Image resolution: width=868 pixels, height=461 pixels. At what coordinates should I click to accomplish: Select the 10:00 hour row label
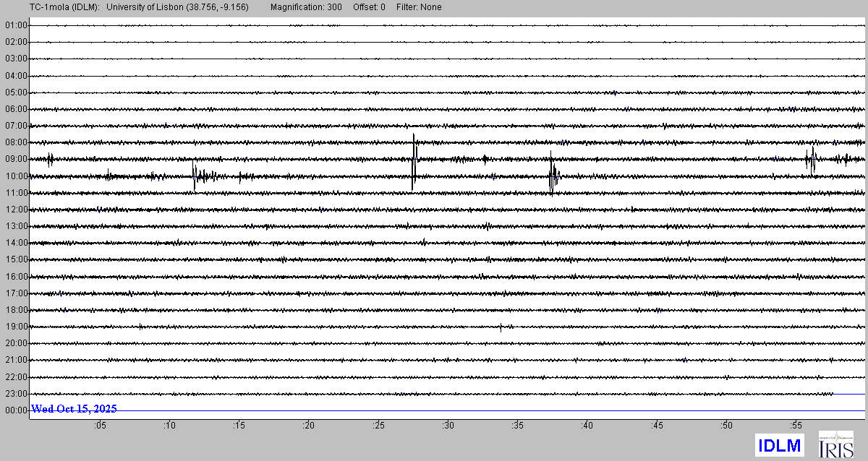tap(15, 176)
